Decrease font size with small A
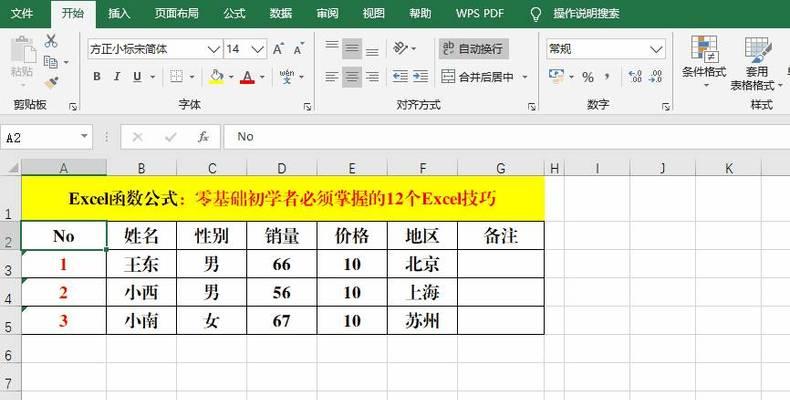Viewport: 790px width, 400px height. [299, 49]
